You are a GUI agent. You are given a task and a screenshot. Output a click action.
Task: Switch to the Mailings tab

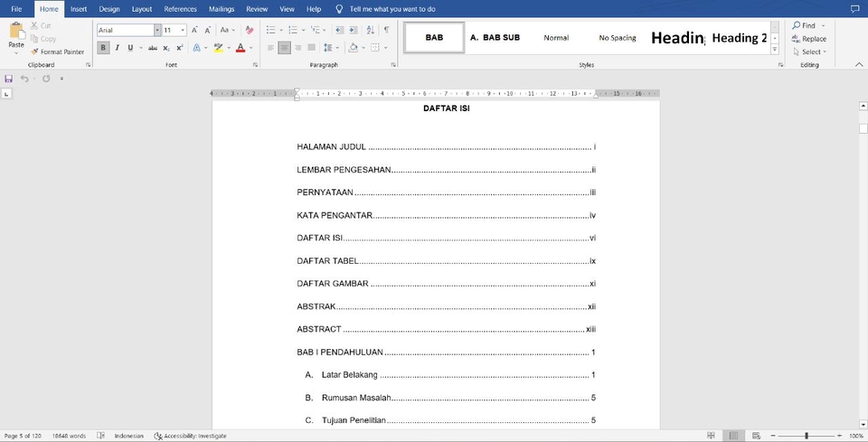pyautogui.click(x=222, y=9)
